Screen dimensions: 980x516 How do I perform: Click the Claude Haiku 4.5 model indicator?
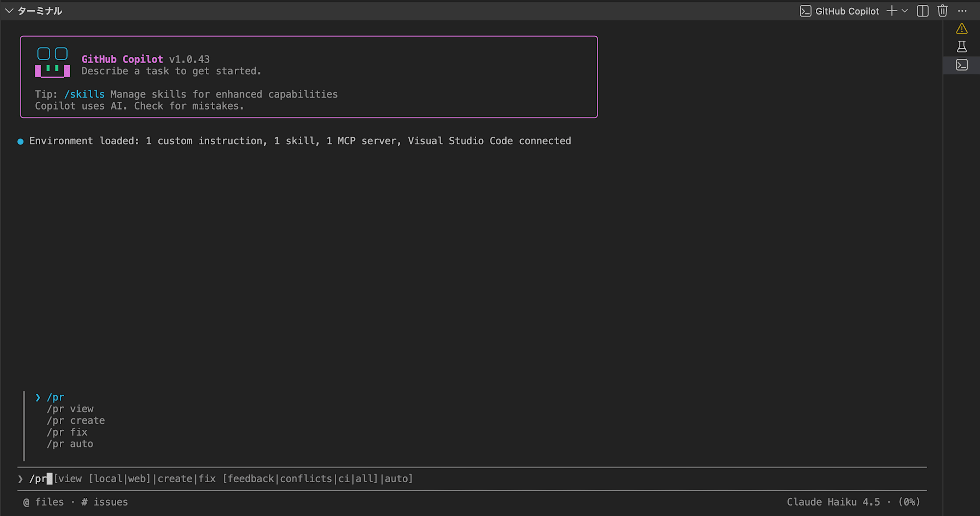pos(833,502)
